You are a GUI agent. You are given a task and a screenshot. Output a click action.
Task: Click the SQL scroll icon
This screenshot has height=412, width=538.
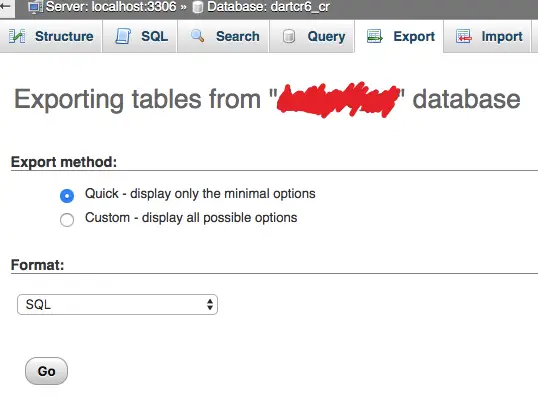coord(123,36)
